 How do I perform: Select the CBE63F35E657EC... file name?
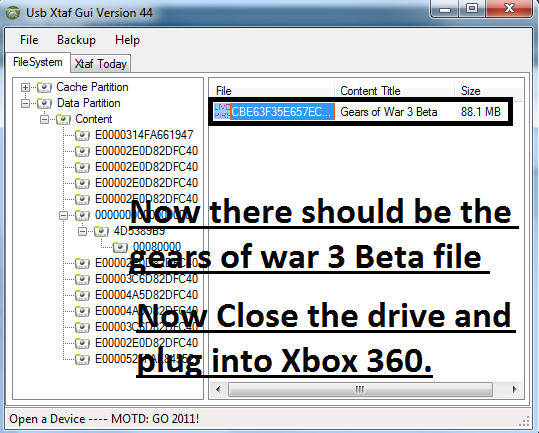[x=282, y=112]
